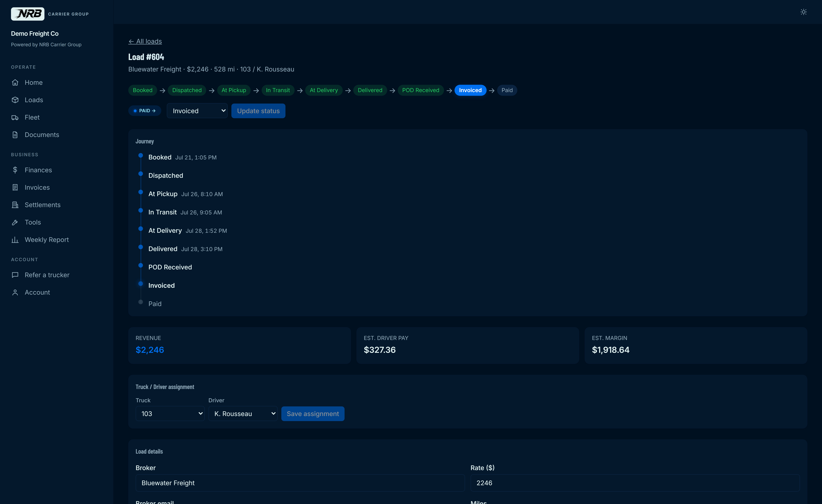Click the In Transit Jul 26, 9:05 AM entry

(x=185, y=212)
